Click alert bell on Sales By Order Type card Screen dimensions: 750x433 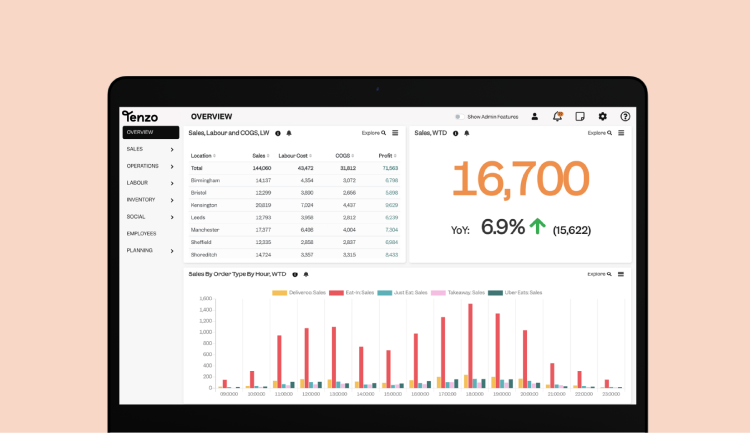[x=306, y=274]
